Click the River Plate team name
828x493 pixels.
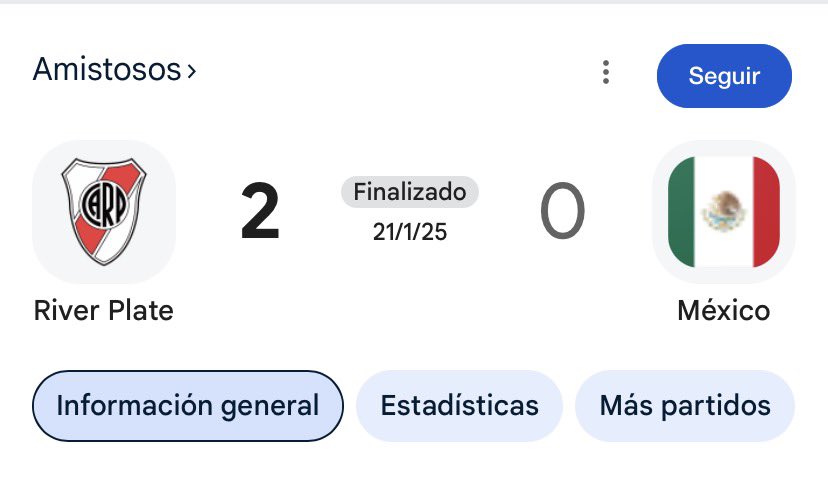point(104,310)
